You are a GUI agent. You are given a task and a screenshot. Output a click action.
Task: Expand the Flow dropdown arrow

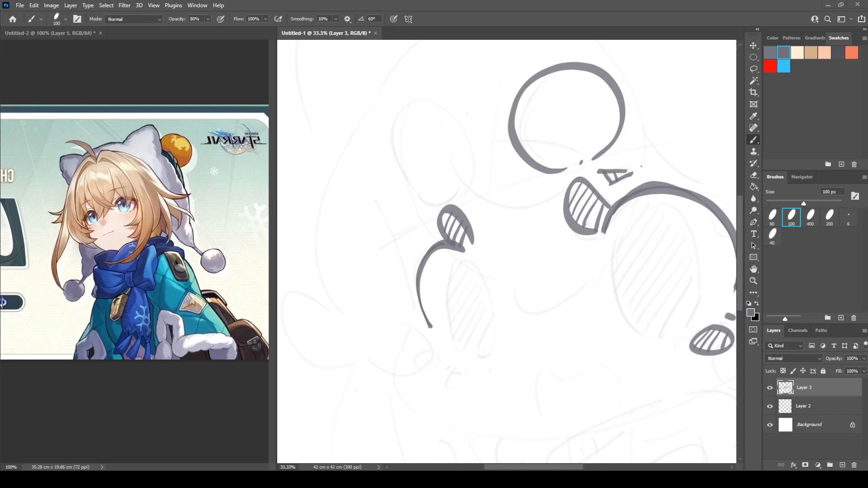(265, 19)
